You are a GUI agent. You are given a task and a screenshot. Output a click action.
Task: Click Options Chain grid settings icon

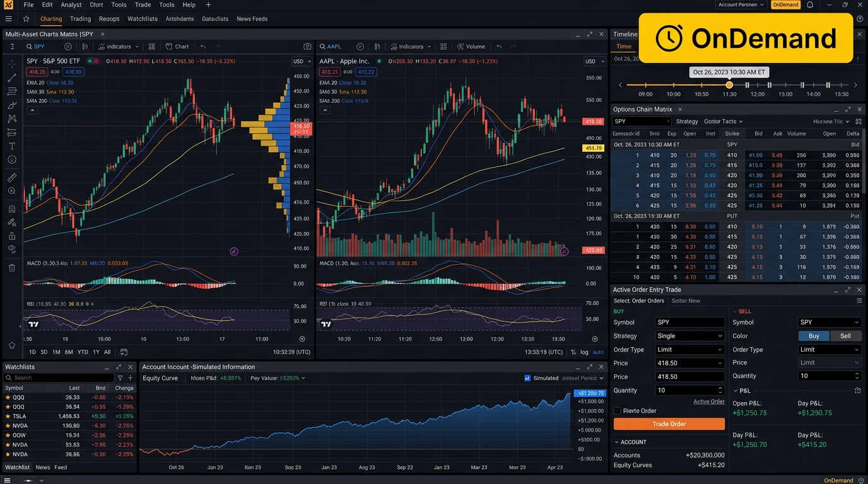pyautogui.click(x=859, y=122)
